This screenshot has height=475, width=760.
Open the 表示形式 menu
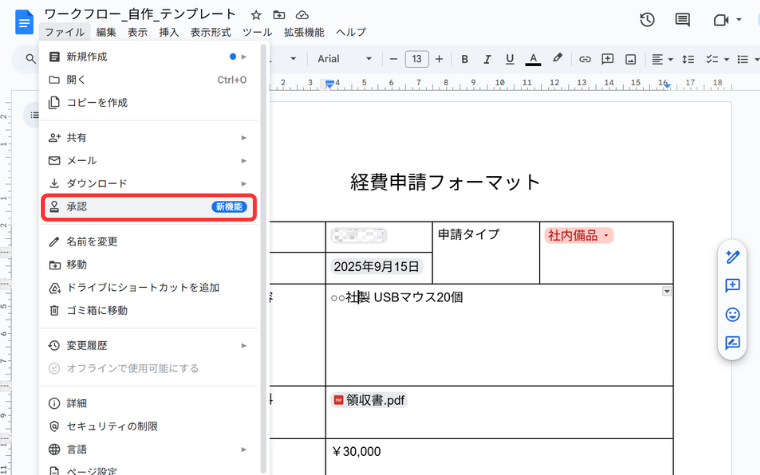pos(210,32)
